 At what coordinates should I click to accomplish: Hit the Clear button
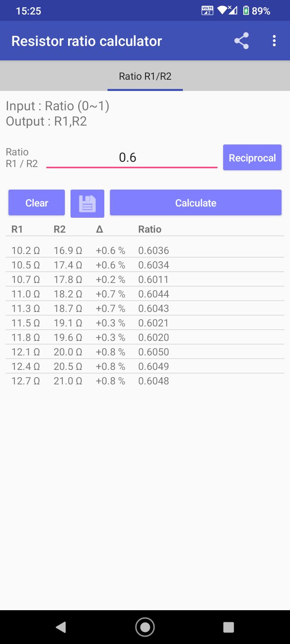(37, 203)
